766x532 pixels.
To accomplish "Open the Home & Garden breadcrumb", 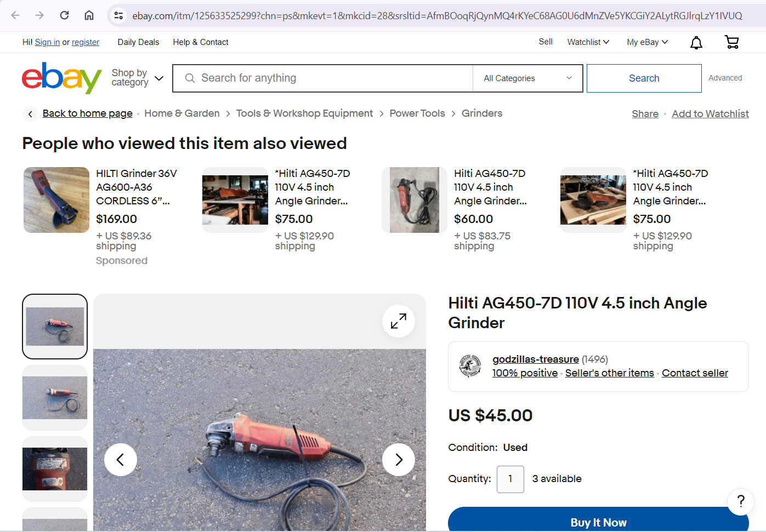I will pos(182,113).
